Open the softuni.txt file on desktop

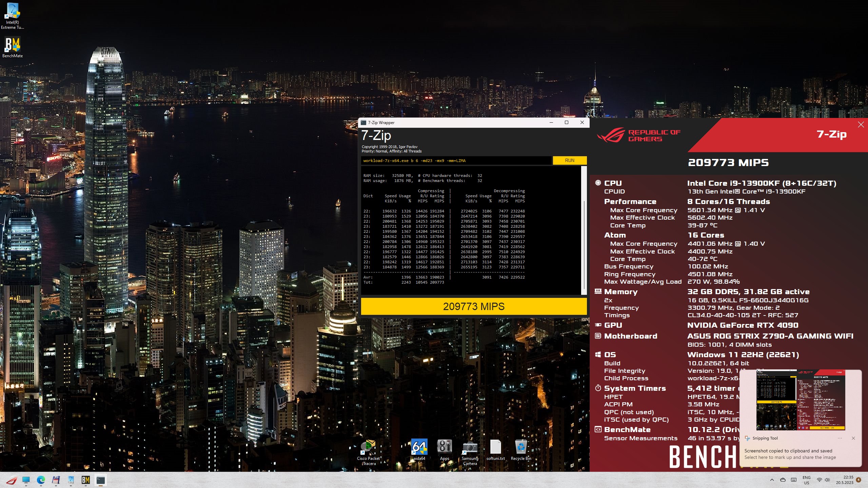[495, 450]
